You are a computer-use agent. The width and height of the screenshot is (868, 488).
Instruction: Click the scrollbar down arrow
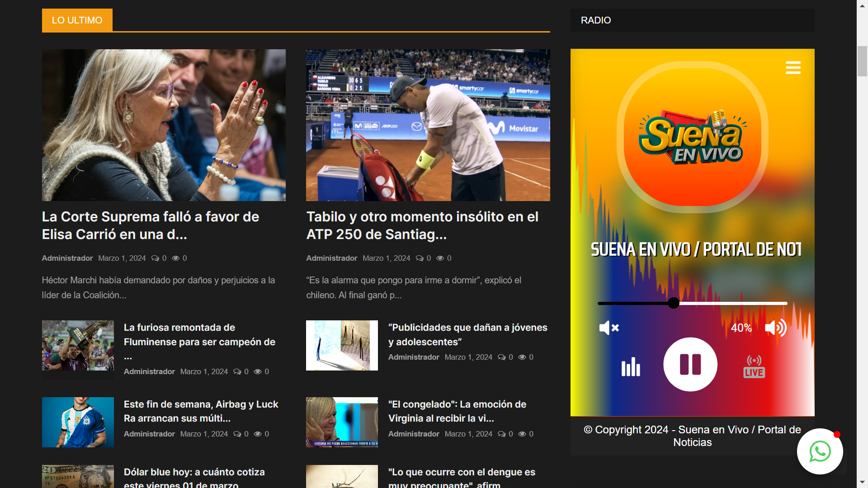tap(862, 483)
